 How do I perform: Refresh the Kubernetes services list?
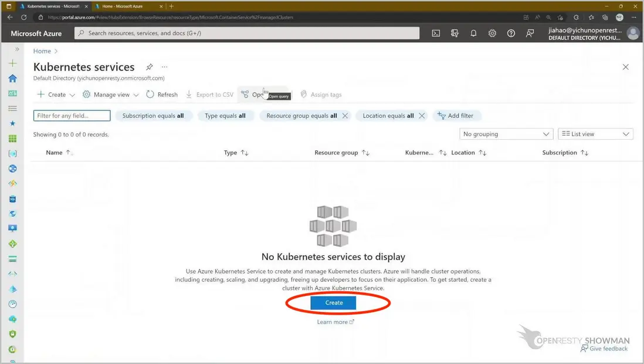pos(162,95)
